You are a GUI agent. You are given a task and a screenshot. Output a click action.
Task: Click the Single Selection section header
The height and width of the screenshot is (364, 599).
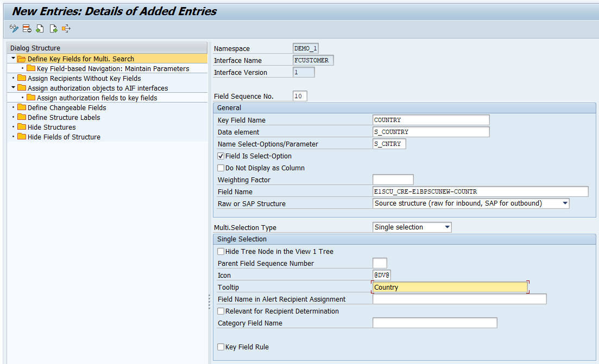click(x=404, y=239)
